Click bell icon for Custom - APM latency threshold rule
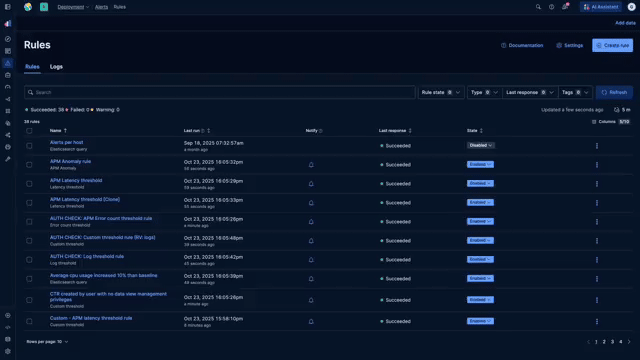Viewport: 640px width, 360px height. 311,322
